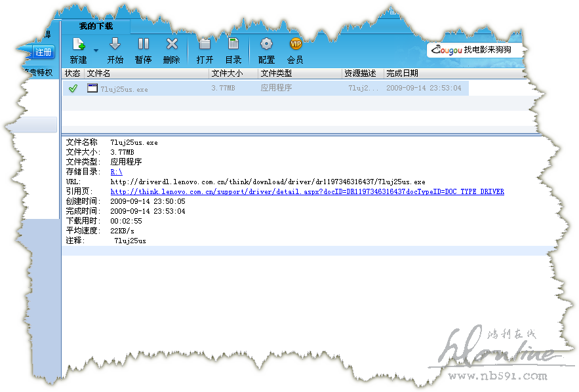Open the think.lenovo.com.cn referrer page link
The image size is (579, 392).
click(307, 191)
